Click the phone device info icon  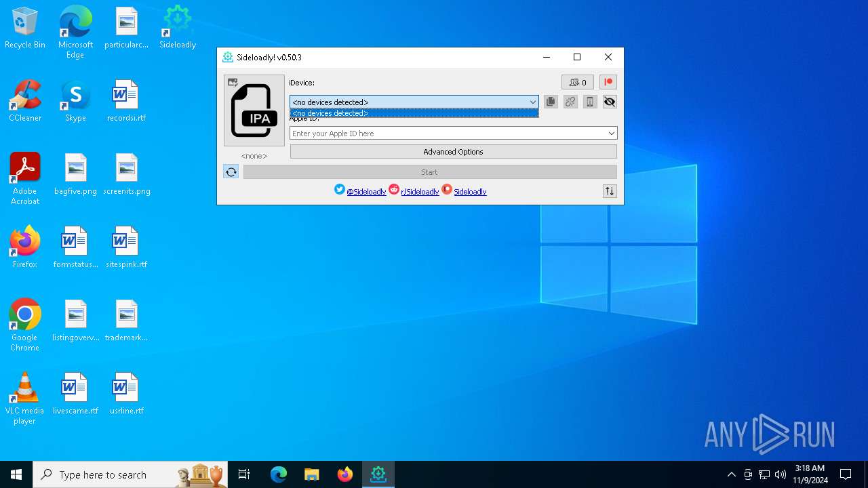click(x=590, y=102)
